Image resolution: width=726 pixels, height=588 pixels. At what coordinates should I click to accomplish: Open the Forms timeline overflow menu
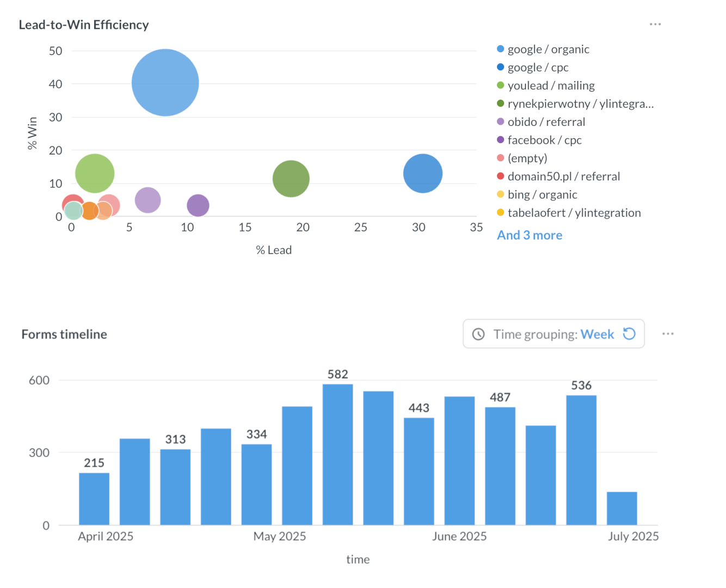668,334
